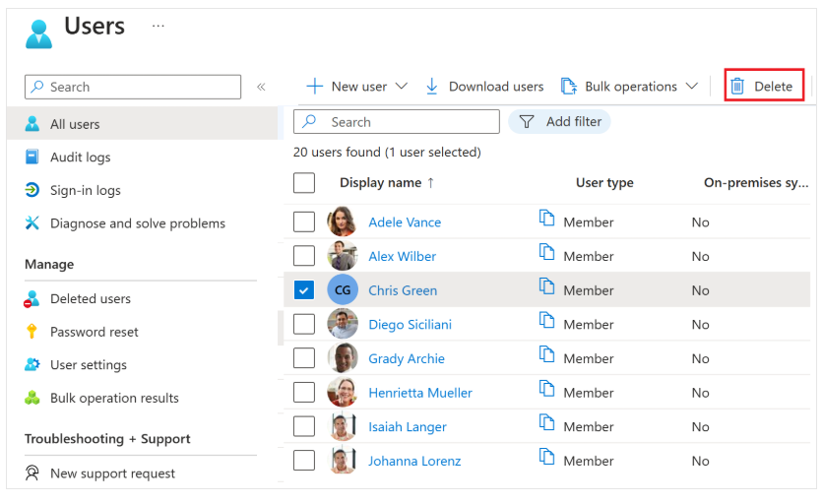Click the Download users arrow icon
Viewport: 823px width, 504px height.
pyautogui.click(x=432, y=87)
